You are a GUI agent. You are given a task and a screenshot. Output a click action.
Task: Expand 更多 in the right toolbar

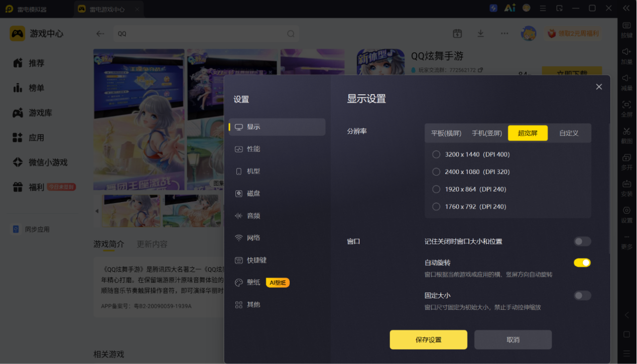click(x=626, y=242)
